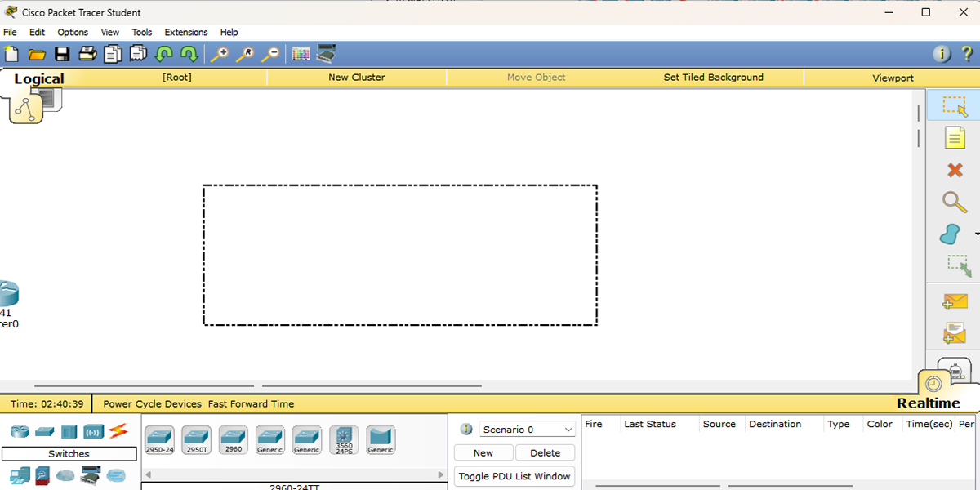Select the Switches device category icon
The width and height of the screenshot is (980, 490).
coord(44,431)
